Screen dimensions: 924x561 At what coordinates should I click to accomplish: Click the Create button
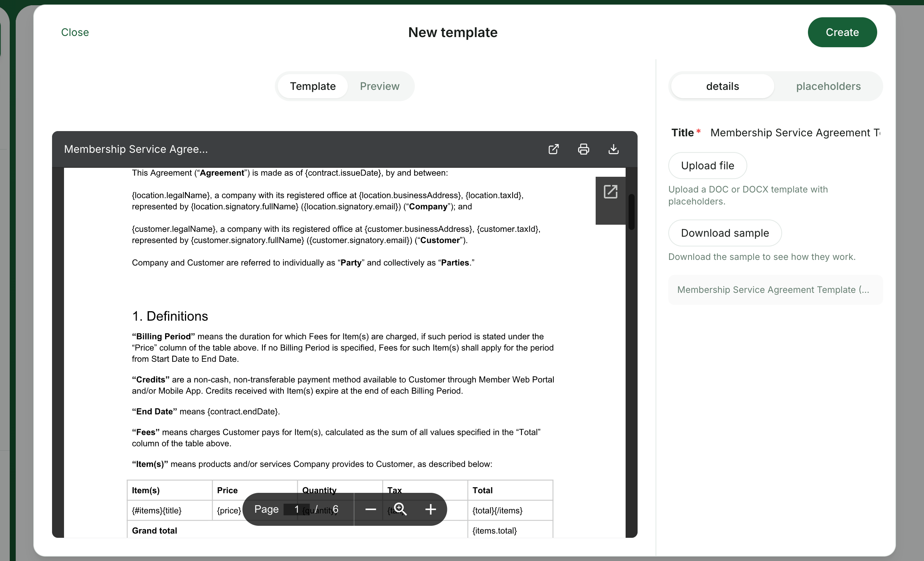842,32
